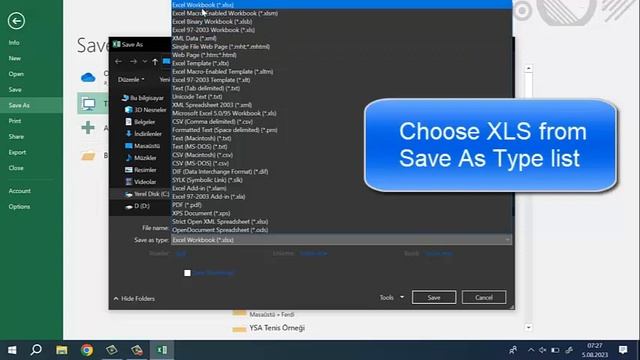The image size is (640, 360).
Task: Select Resimler folder
Action: 141,170
